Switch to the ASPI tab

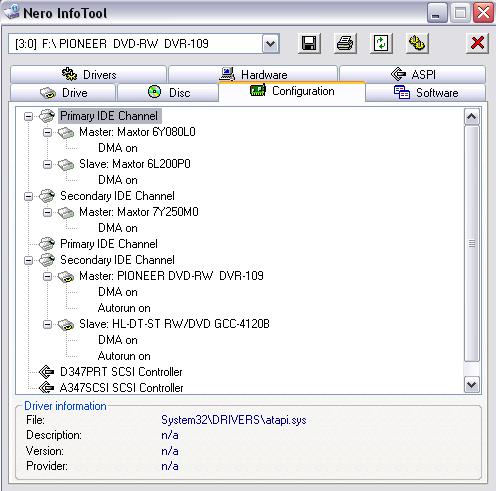(x=412, y=74)
